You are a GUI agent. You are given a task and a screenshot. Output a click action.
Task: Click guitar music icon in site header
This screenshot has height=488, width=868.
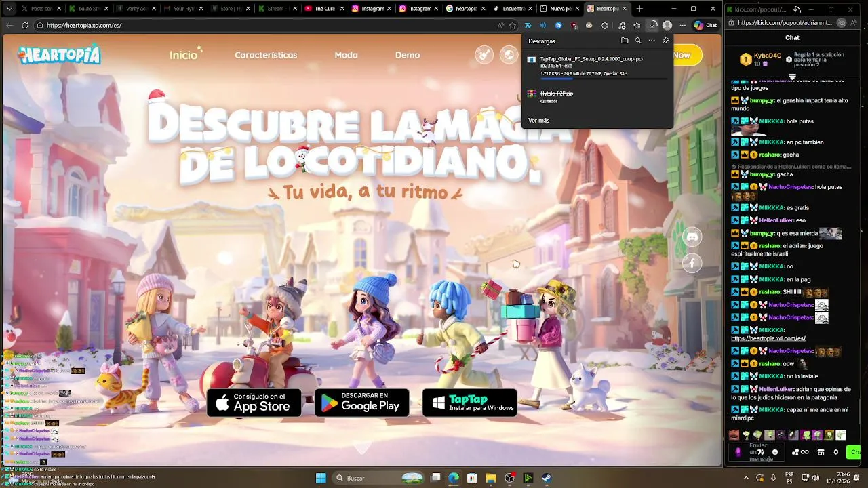[484, 55]
